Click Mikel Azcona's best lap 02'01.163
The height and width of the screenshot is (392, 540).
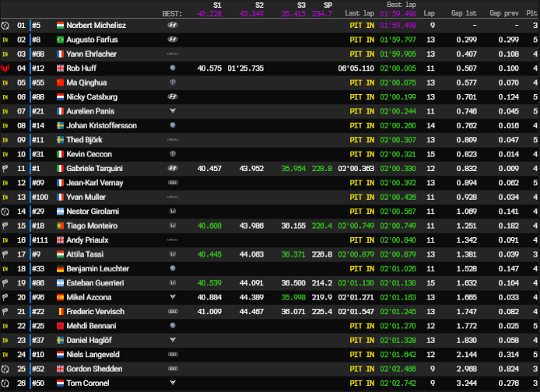click(398, 297)
